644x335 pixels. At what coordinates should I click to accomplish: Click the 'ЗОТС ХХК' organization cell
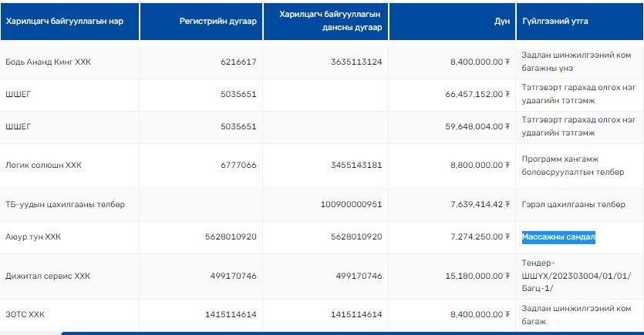25,314
